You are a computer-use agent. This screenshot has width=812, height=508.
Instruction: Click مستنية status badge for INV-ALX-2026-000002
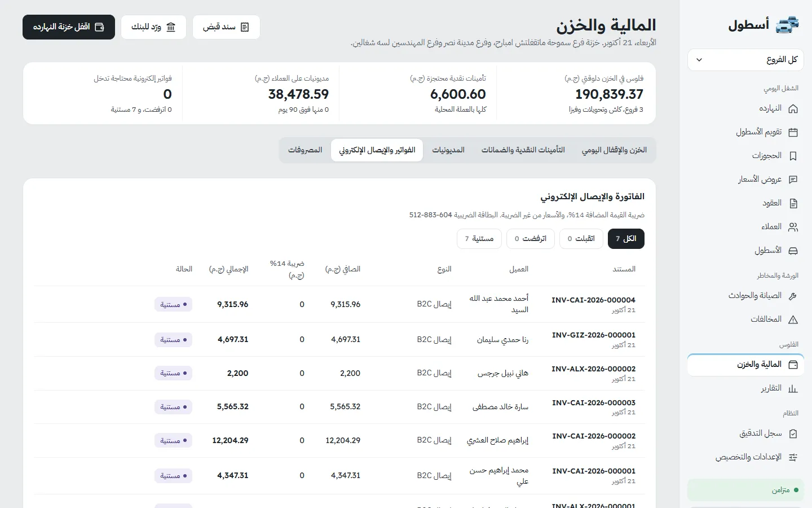coord(174,373)
